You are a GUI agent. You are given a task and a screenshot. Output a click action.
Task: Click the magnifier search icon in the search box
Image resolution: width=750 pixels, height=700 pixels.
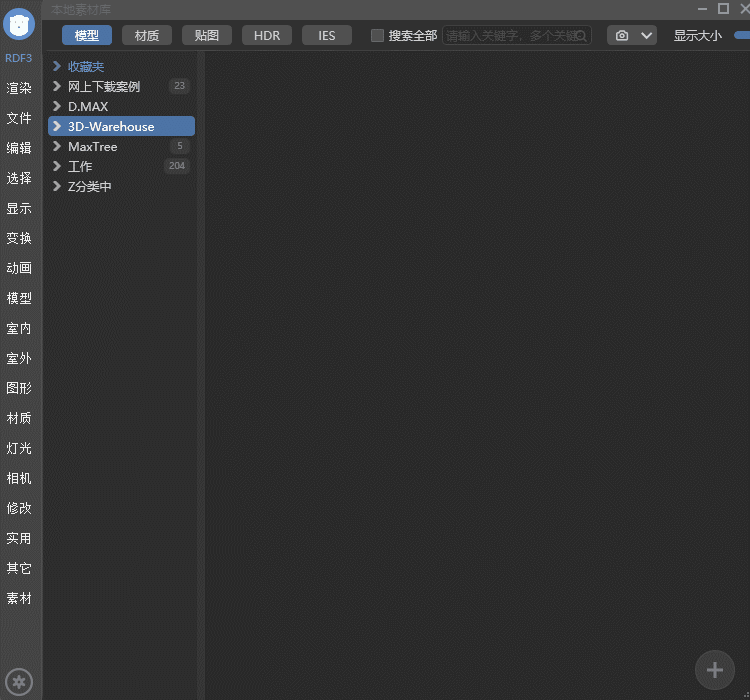pyautogui.click(x=581, y=36)
